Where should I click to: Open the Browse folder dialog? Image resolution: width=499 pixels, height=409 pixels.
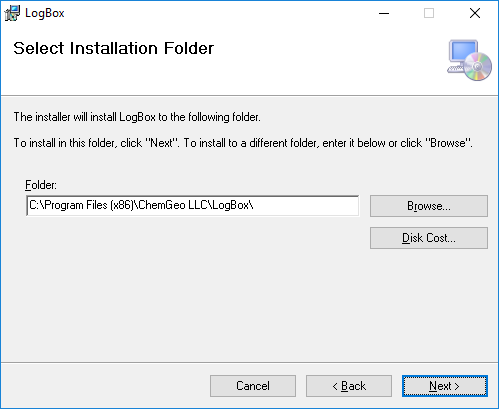pos(429,206)
